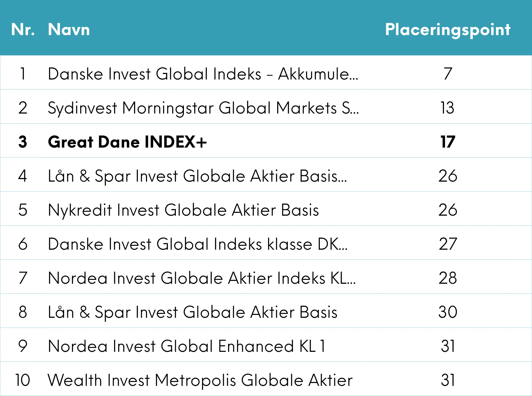Click the score 28 value

coord(448,278)
